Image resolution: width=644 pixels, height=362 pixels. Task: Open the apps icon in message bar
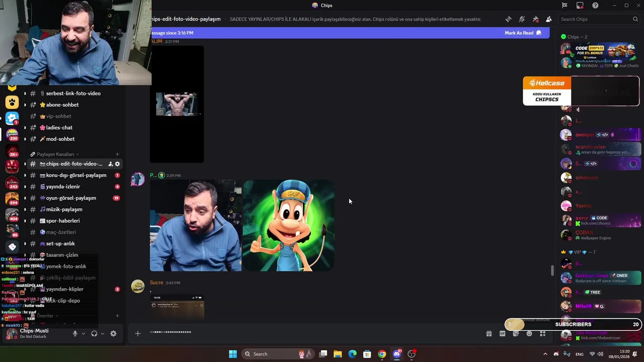[543, 333]
